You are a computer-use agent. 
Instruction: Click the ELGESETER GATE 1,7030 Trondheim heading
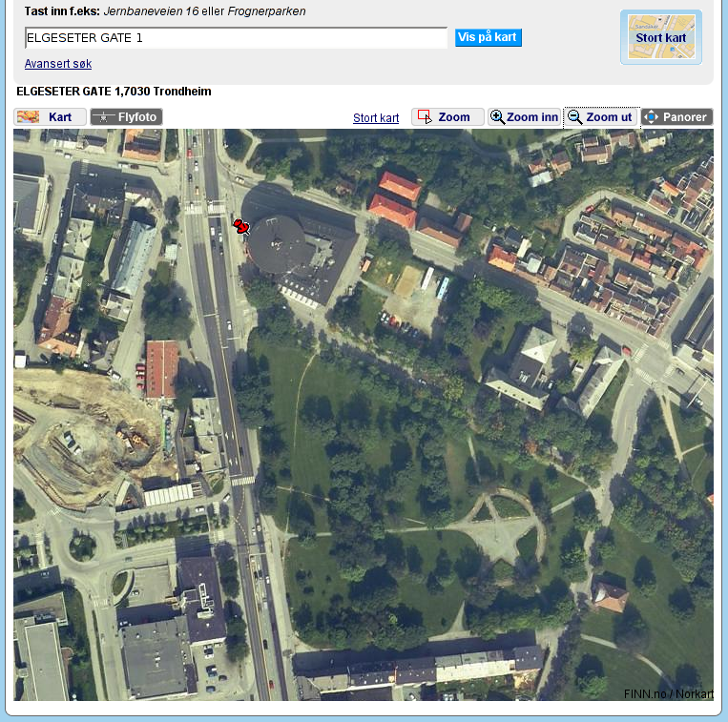[x=114, y=92]
